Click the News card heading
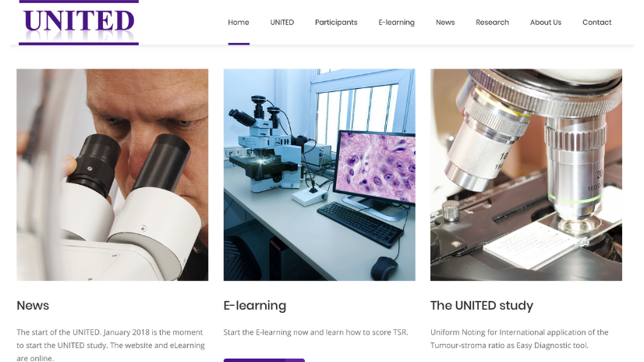The image size is (644, 362). coord(33,305)
